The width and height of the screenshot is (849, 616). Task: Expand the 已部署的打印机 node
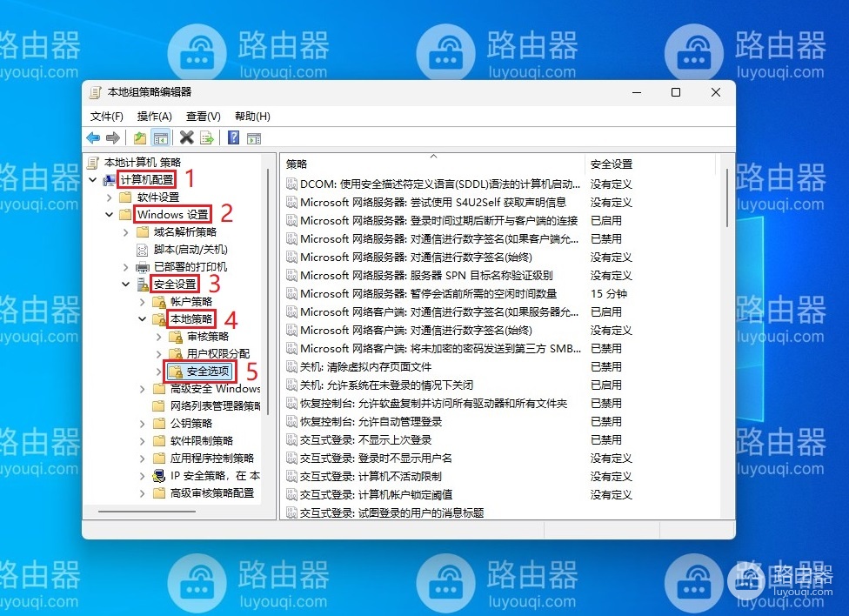pos(125,267)
